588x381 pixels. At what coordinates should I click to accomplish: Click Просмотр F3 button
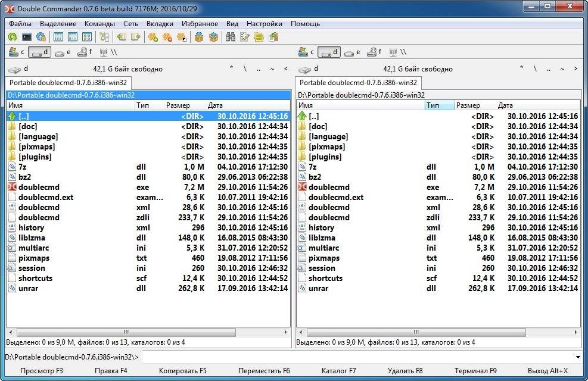[x=42, y=371]
